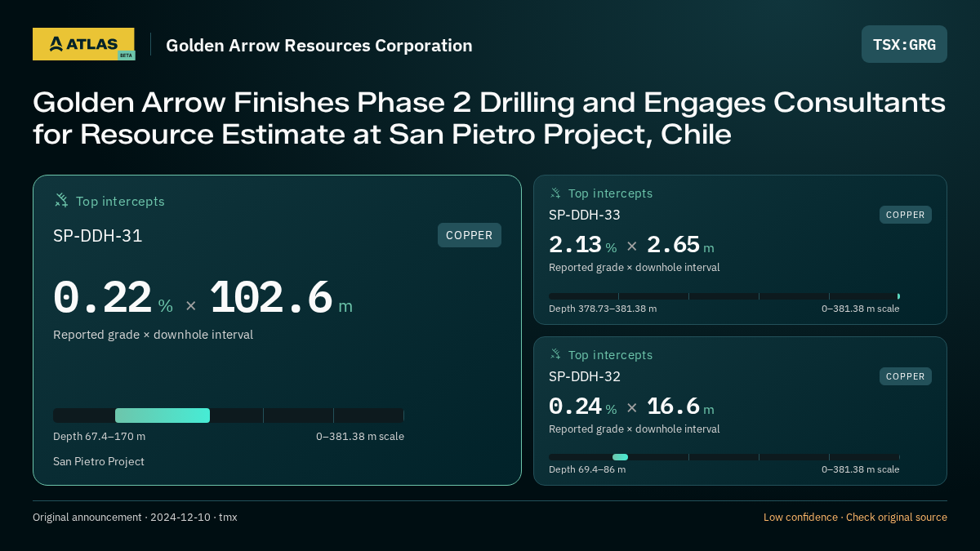This screenshot has height=551, width=980.
Task: Click 'Top intercepts' heading in SP-DDH-31 card
Action: click(x=120, y=201)
